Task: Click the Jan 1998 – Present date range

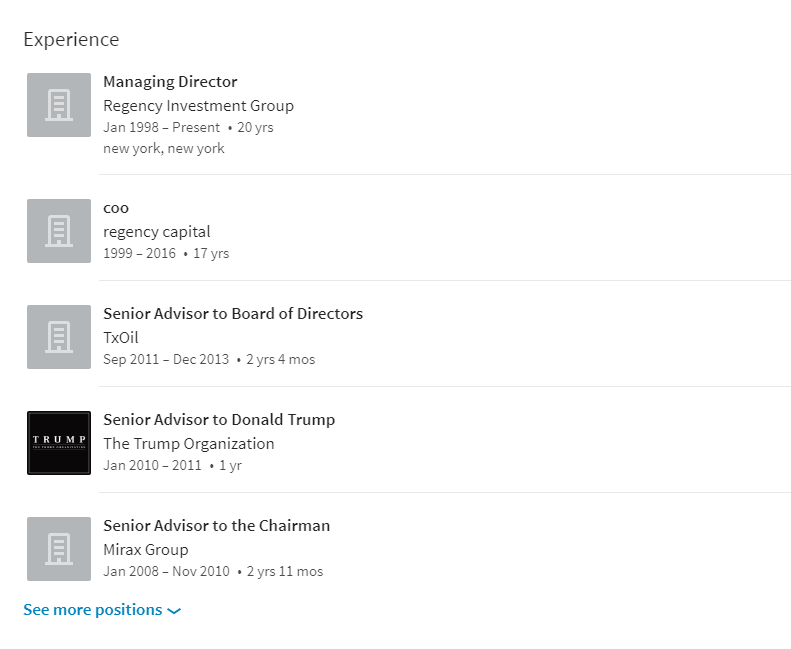Action: click(x=161, y=128)
